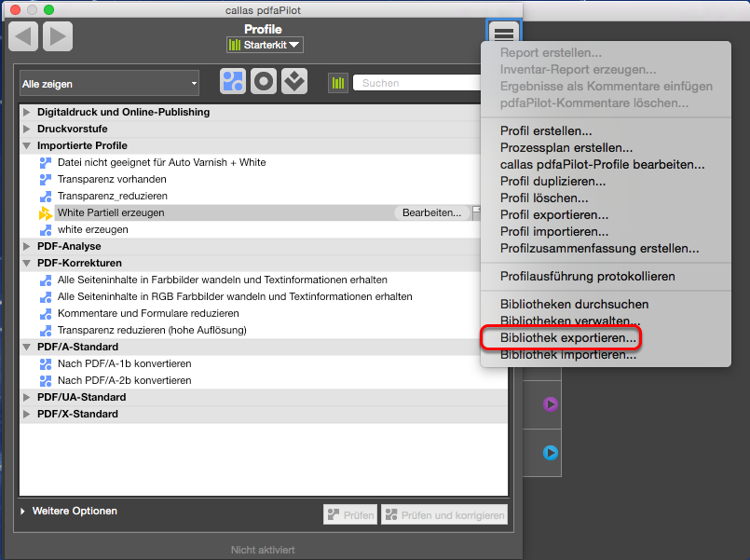750x560 pixels.
Task: Toggle Profilausführung protokollieren option
Action: click(x=606, y=277)
